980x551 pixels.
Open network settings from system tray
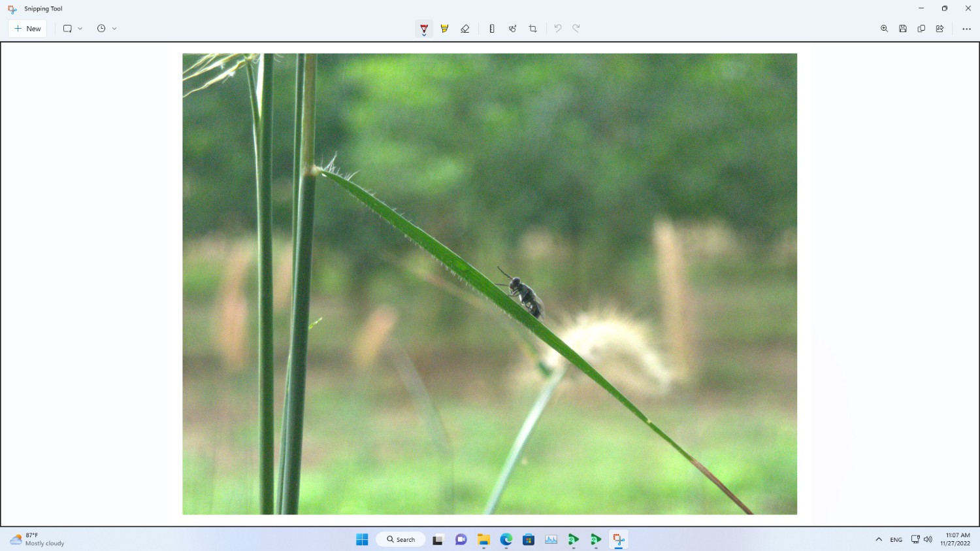coord(915,539)
